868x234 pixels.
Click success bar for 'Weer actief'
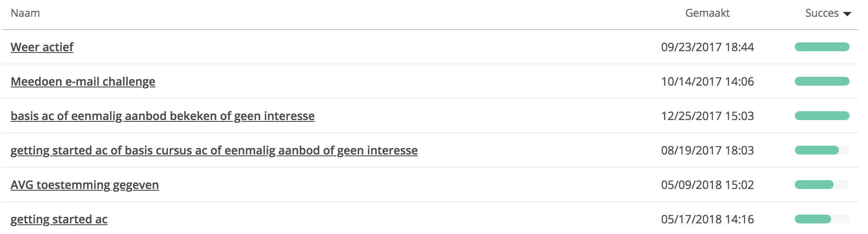click(822, 47)
